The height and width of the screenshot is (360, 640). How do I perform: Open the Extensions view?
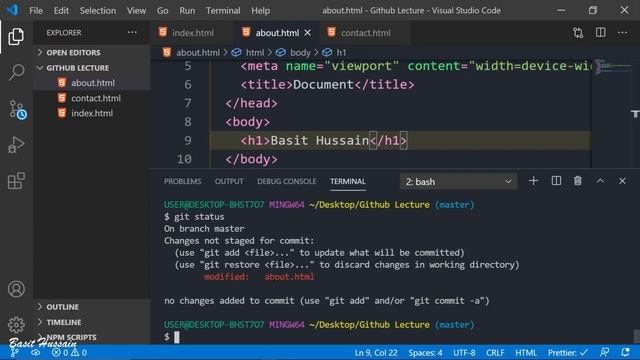(x=16, y=181)
